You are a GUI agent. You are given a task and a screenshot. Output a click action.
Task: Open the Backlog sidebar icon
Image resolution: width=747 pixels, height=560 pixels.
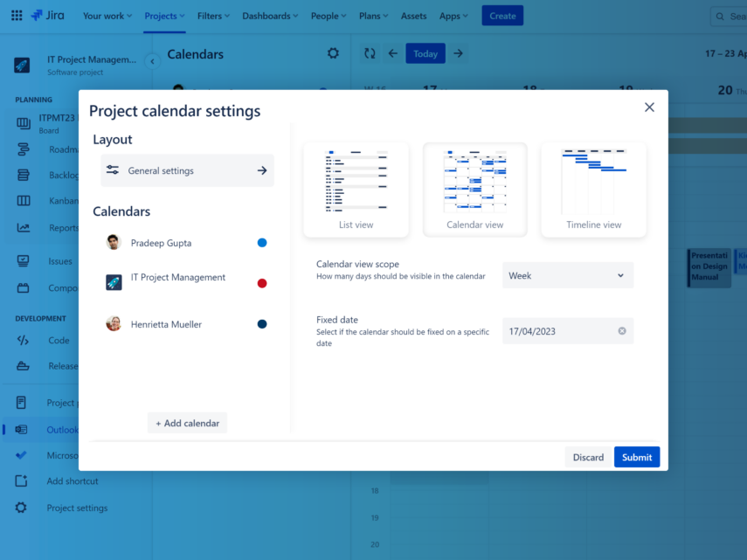pyautogui.click(x=24, y=176)
